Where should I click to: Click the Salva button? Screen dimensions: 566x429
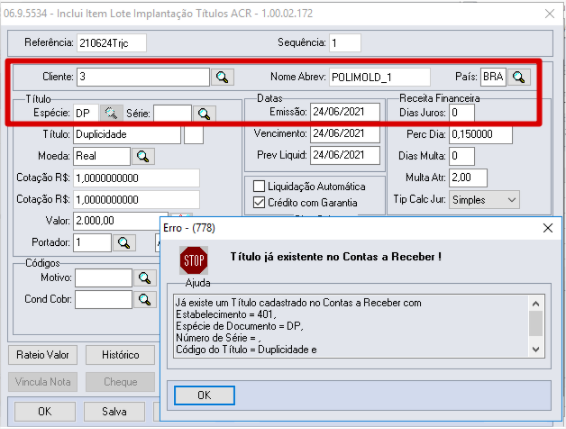click(x=114, y=412)
